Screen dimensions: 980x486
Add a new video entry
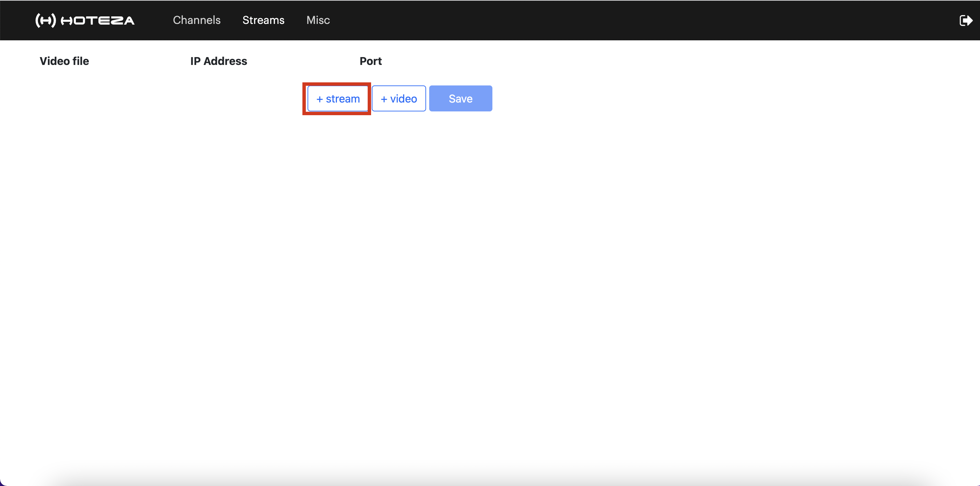(x=398, y=98)
